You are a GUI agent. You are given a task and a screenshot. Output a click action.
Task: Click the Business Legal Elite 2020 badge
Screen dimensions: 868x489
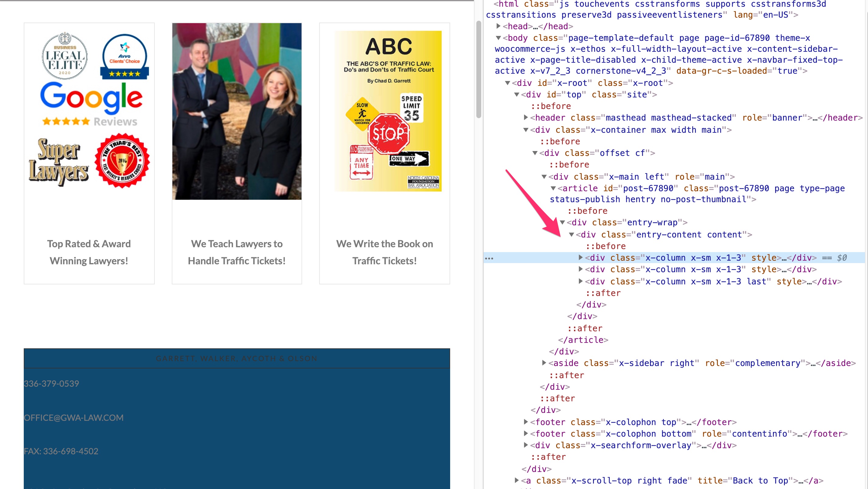(65, 56)
